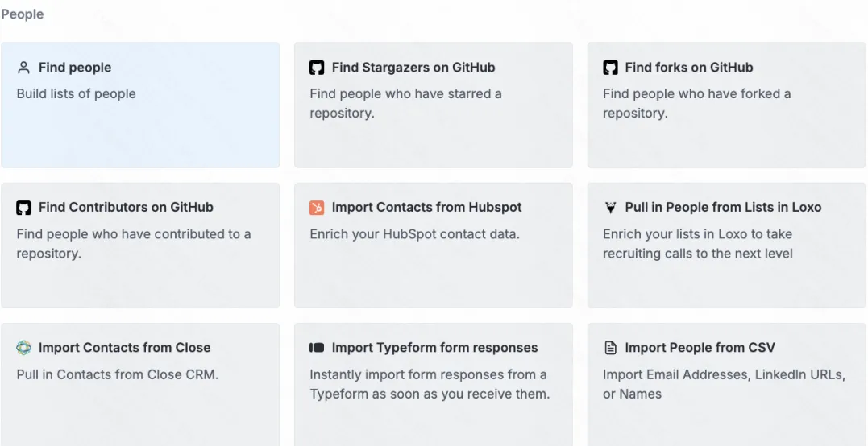Viewport: 868px width, 446px height.
Task: Click the person icon beside Find people
Action: [x=23, y=68]
